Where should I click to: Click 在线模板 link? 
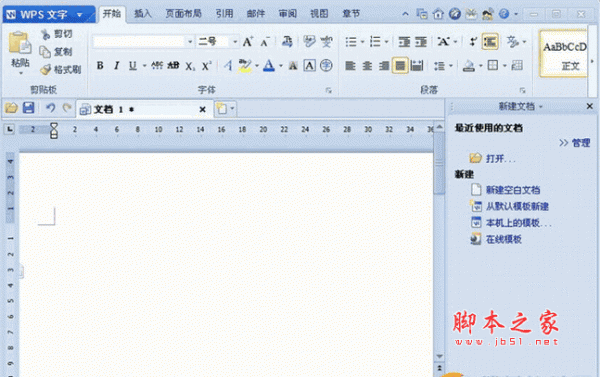(504, 240)
